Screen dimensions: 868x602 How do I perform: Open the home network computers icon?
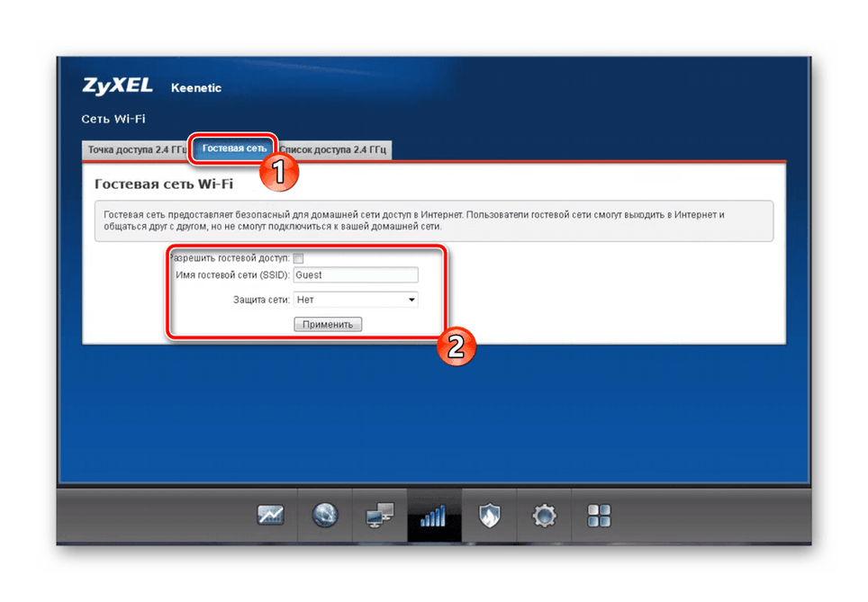click(x=380, y=516)
